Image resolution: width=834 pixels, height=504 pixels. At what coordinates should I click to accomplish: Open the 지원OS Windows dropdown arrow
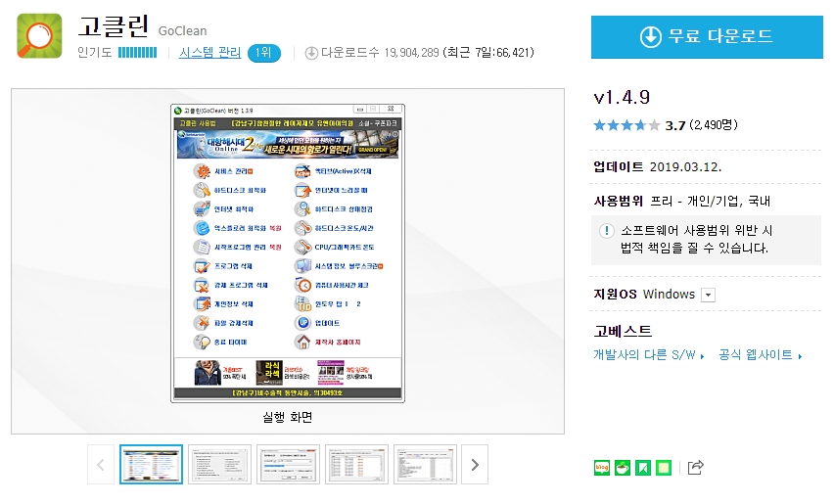[708, 296]
